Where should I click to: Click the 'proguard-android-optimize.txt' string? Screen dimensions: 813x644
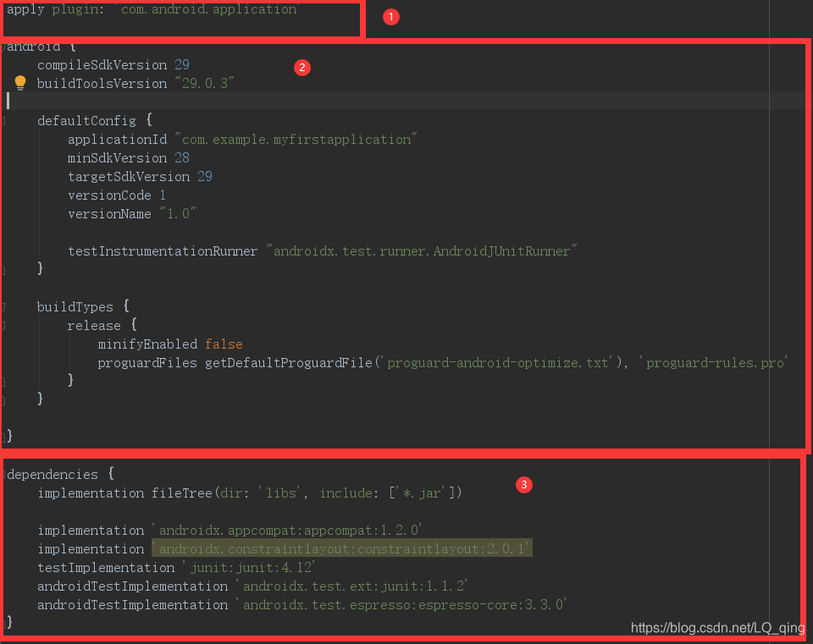pyautogui.click(x=498, y=363)
